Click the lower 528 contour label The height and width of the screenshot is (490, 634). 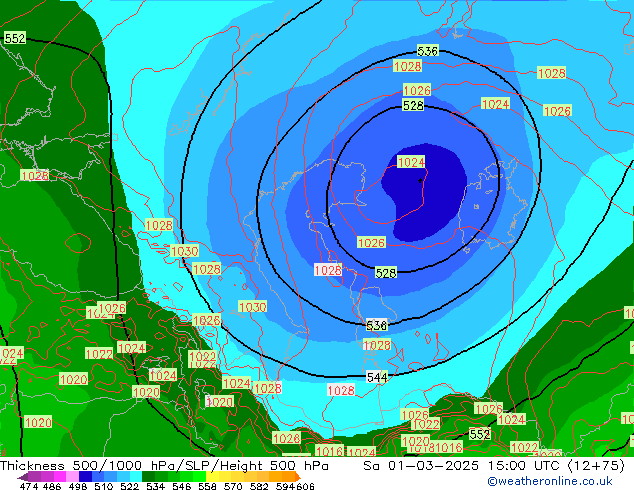386,273
